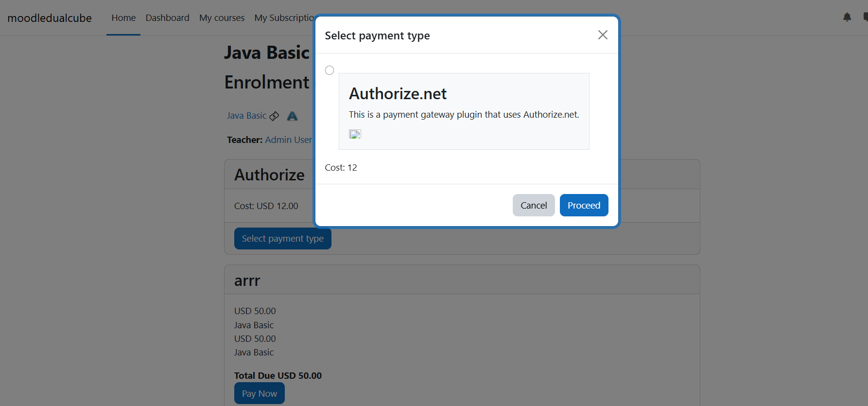This screenshot has height=406, width=868.
Task: Click the 'Select payment type' dialog title
Action: click(377, 35)
